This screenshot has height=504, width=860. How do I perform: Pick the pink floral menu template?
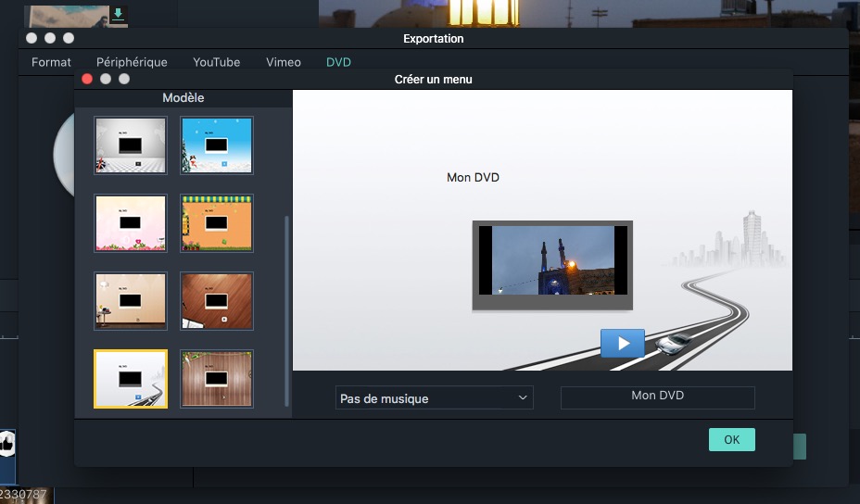click(x=131, y=223)
